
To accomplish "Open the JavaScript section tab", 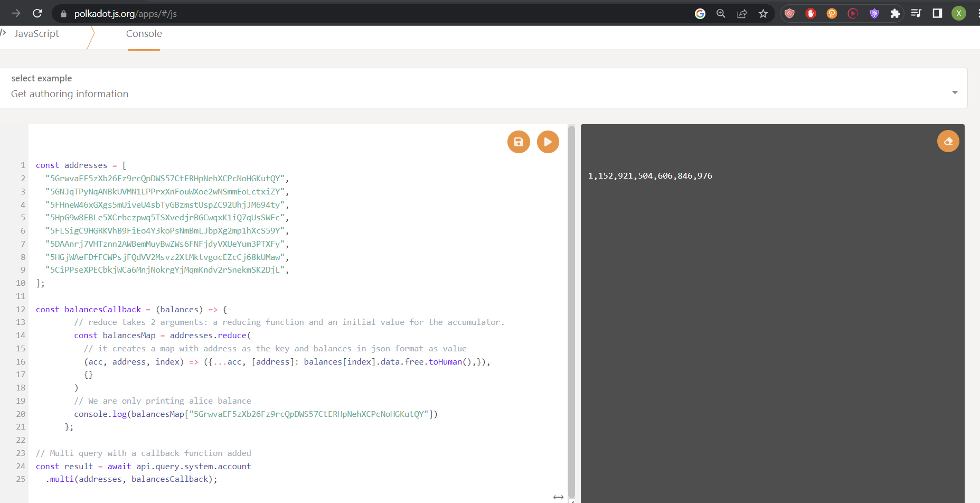I will pos(36,34).
